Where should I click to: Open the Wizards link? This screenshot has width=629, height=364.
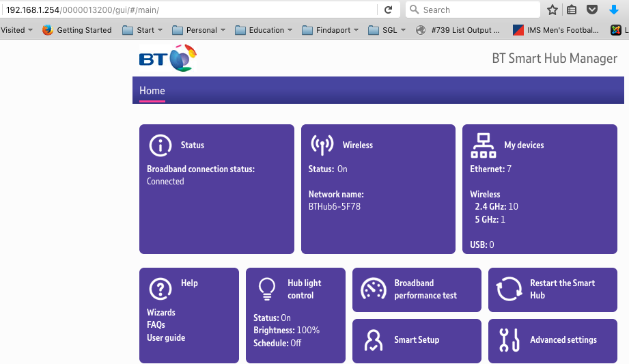coord(161,313)
